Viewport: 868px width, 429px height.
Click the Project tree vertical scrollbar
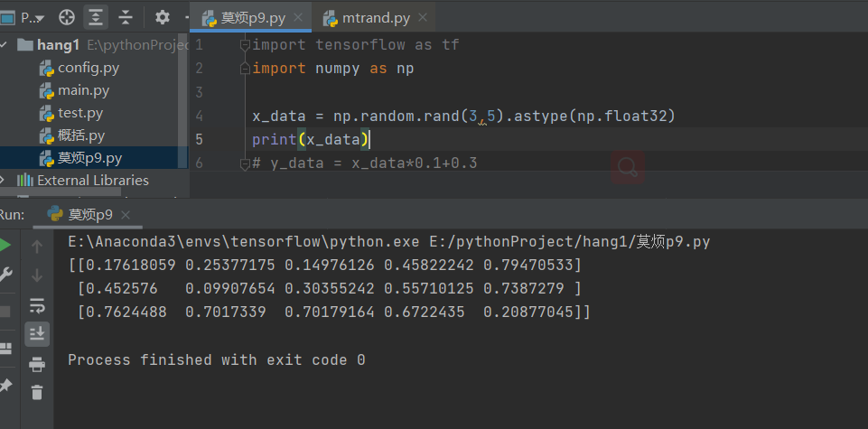(182, 99)
